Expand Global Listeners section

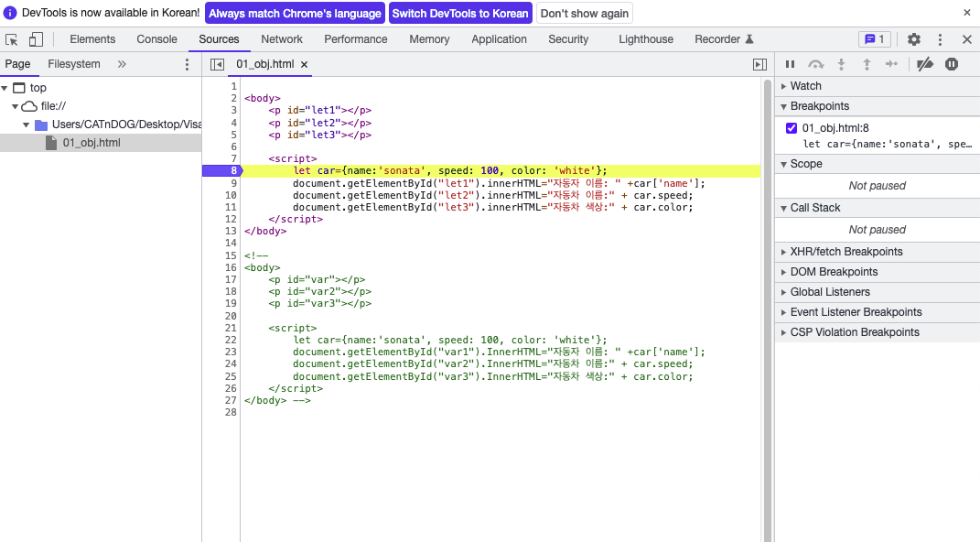tap(878, 292)
